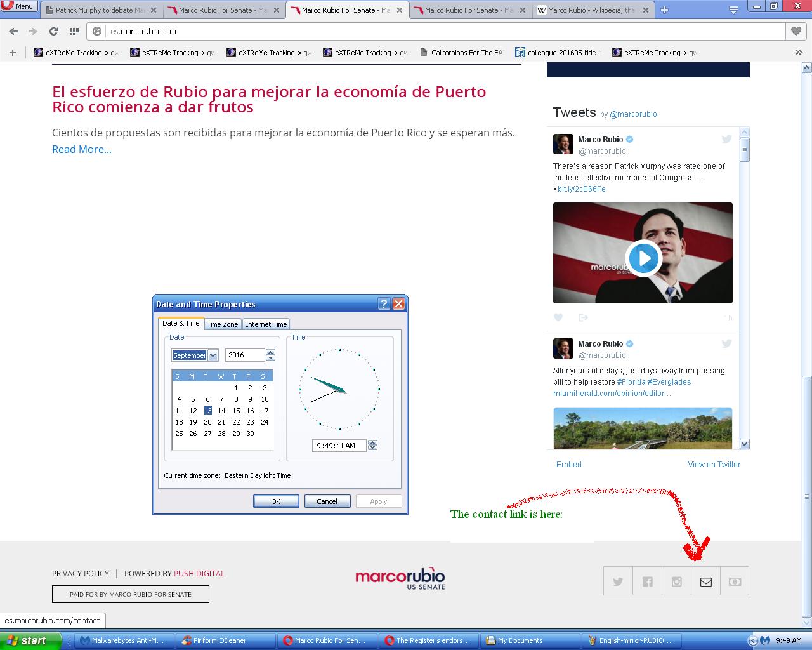
Task: Open the Californians For The FA bookmark
Action: point(462,53)
